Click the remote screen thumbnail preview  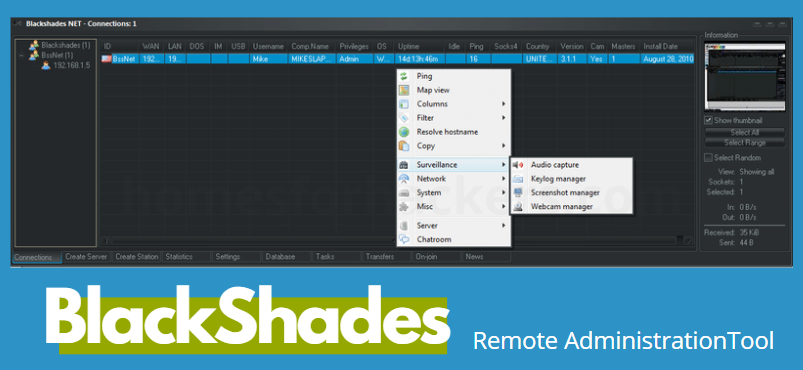(x=745, y=77)
